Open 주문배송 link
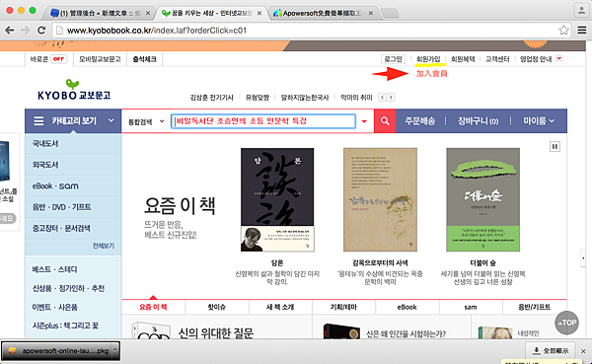Image resolution: width=592 pixels, height=364 pixels. [x=420, y=120]
